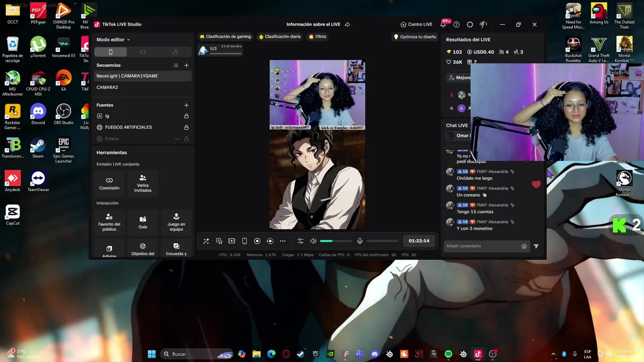
Task: Select the NeonLight | CAMARA1YGAME scene
Action: click(143, 76)
